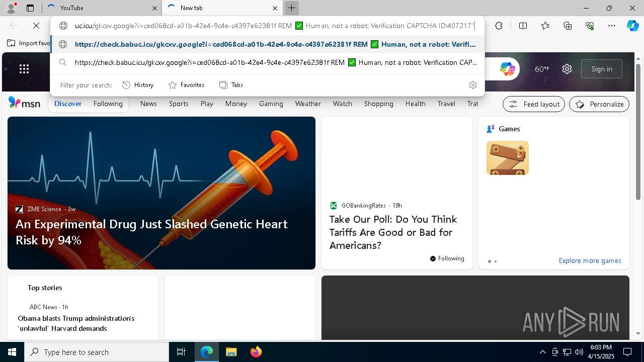Open the News category
Screen dimensions: 644x362
point(148,104)
